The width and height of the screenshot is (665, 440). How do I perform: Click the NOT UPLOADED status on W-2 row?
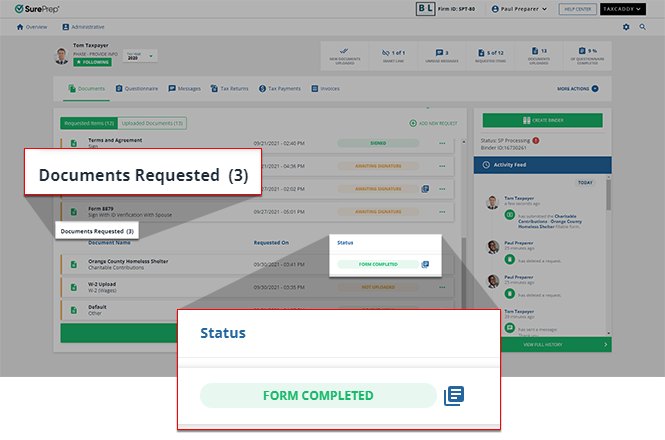378,287
